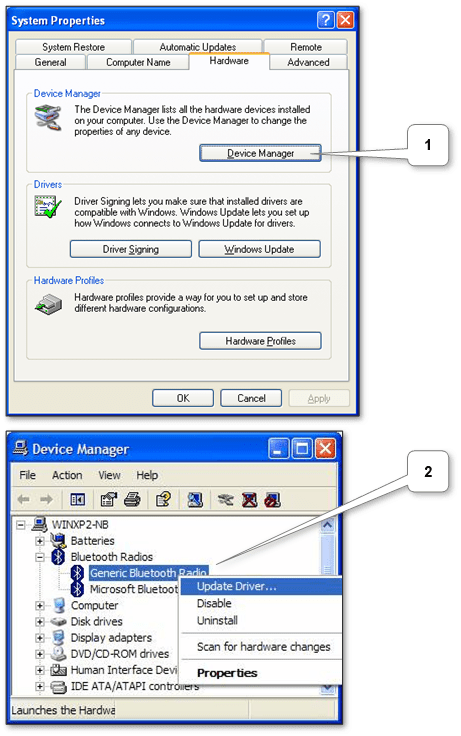
Task: Expand the Computer node
Action: coord(40,606)
